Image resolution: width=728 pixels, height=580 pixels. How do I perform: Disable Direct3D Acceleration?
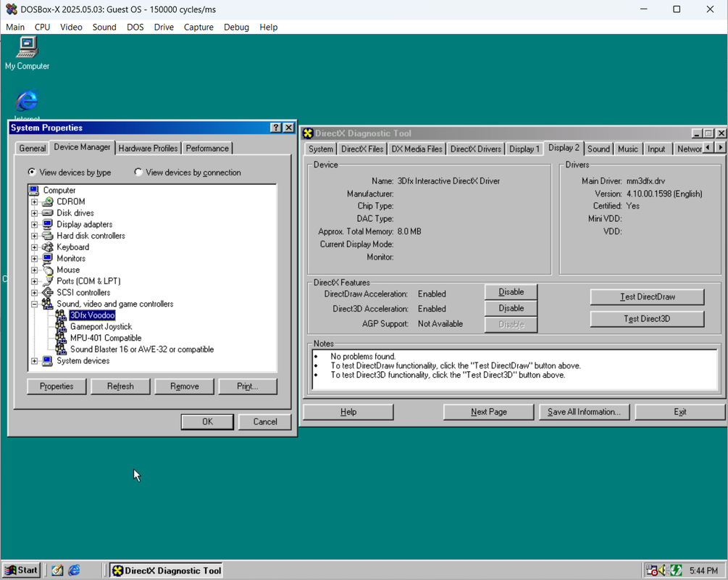[511, 308]
